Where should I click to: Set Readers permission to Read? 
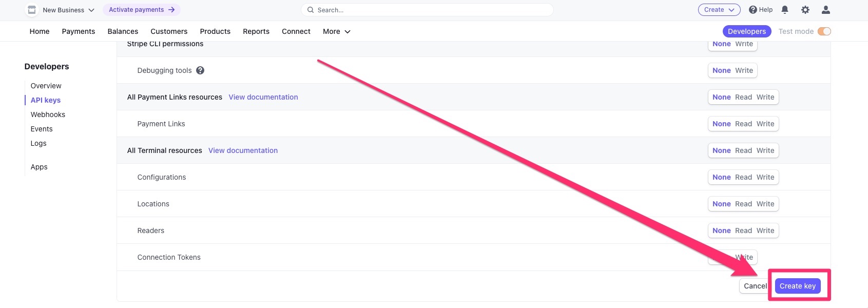pyautogui.click(x=743, y=230)
